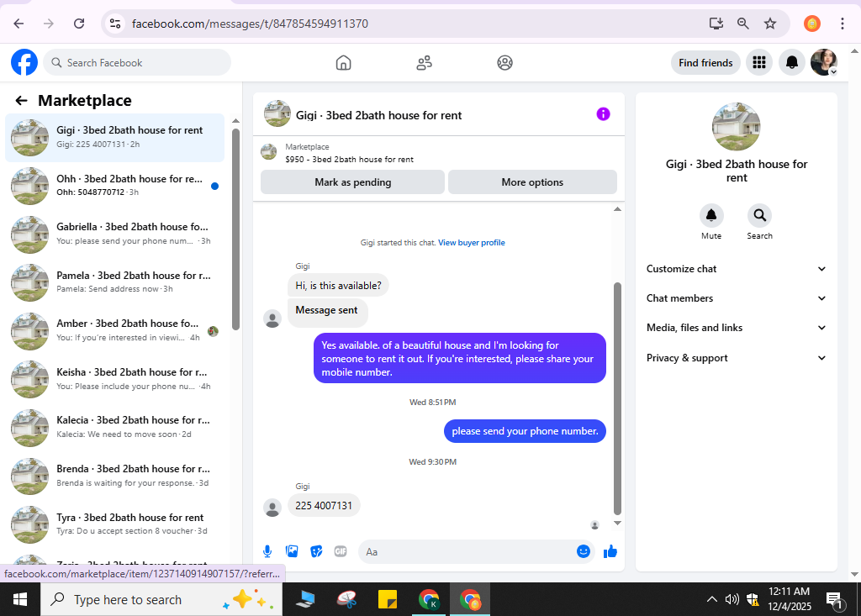Screen dimensions: 861x616
Task: Open the account profile picture menu
Action: pyautogui.click(x=824, y=62)
